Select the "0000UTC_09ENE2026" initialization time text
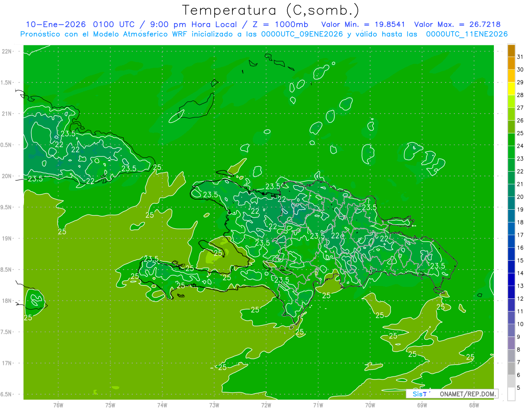Screen dimensions: 532x411 [302, 34]
